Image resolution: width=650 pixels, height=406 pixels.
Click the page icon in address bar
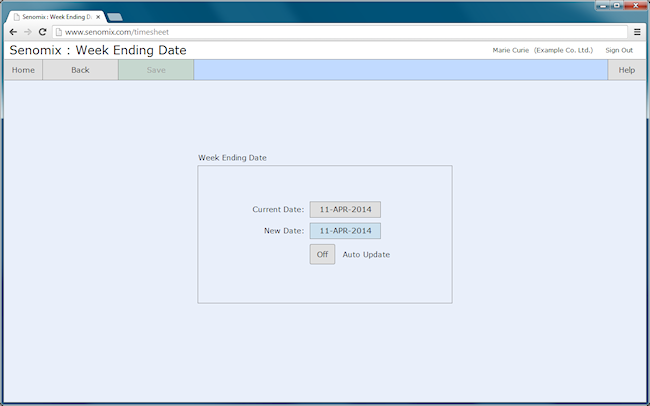point(59,32)
